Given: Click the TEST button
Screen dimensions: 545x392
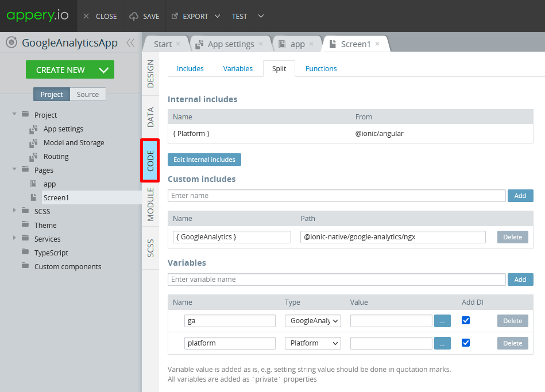Looking at the screenshot, I should (x=239, y=16).
